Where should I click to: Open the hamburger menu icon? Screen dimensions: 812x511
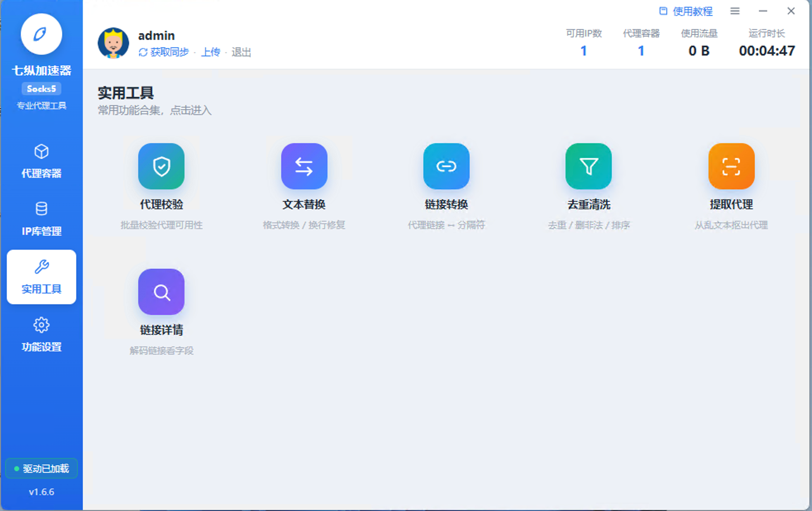pyautogui.click(x=735, y=11)
